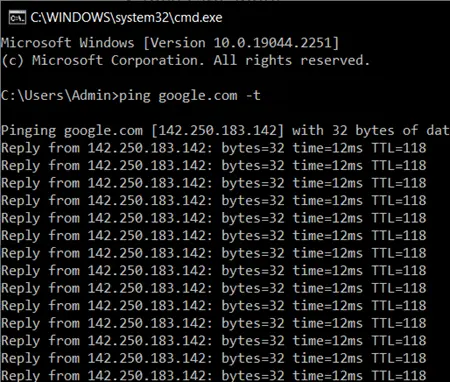This screenshot has width=450, height=382.
Task: Click 'bytes=32' on the first reply line
Action: (253, 148)
